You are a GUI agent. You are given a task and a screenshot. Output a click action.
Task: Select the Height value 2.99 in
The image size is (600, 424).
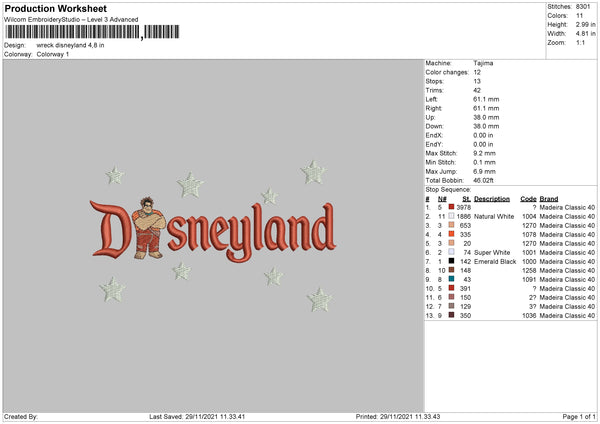585,24
